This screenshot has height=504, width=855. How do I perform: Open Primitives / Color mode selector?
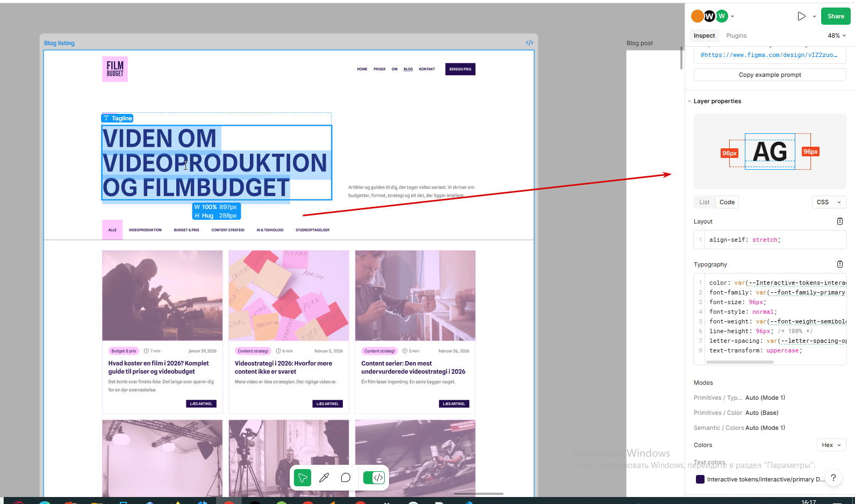click(761, 413)
